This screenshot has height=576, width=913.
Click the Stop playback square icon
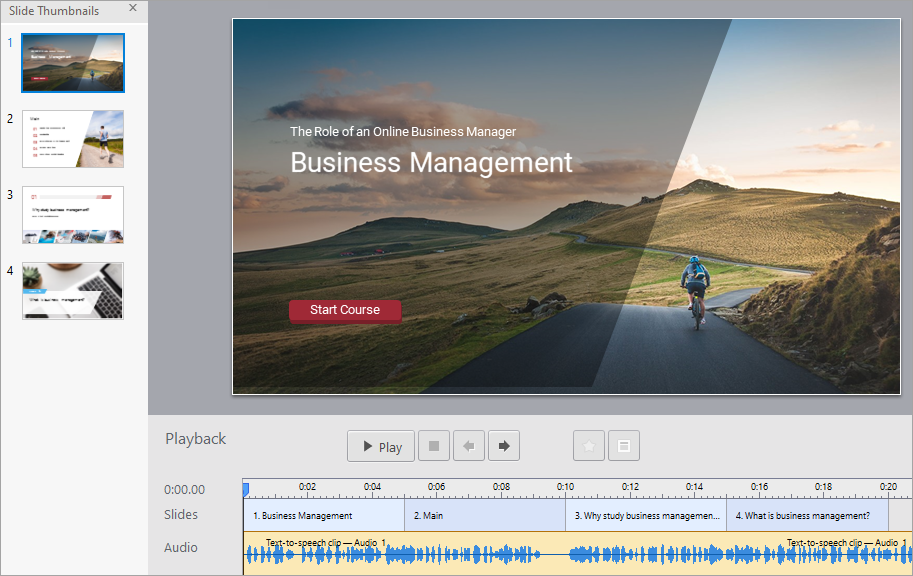coord(433,446)
